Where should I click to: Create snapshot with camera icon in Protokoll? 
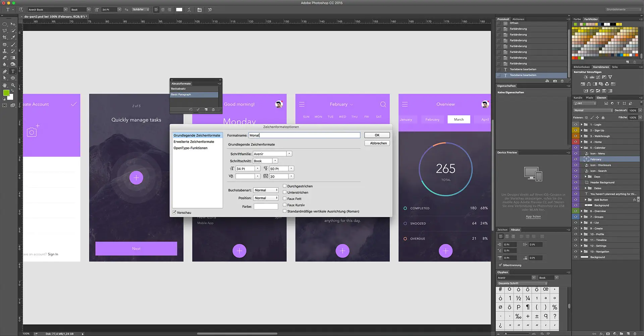[x=555, y=81]
